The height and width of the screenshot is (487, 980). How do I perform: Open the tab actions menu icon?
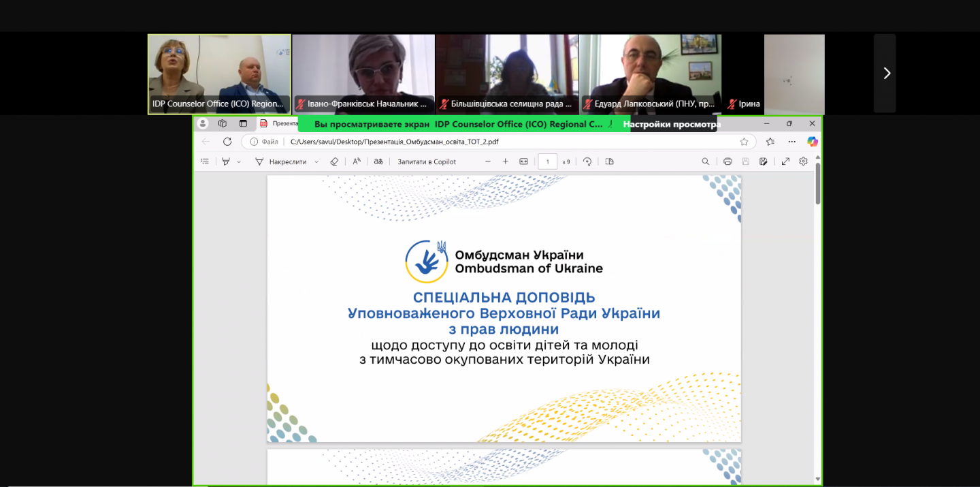243,124
